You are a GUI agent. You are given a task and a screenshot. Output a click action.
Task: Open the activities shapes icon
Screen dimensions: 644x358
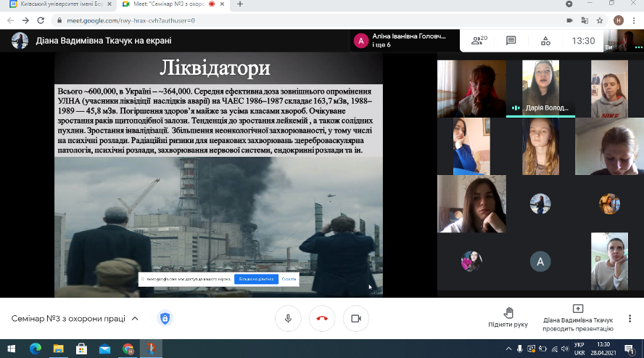tap(545, 41)
